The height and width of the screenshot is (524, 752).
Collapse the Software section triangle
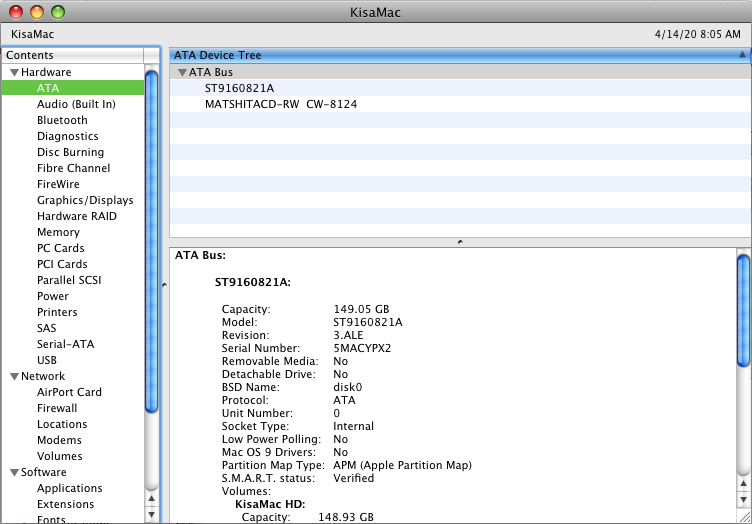[14, 472]
